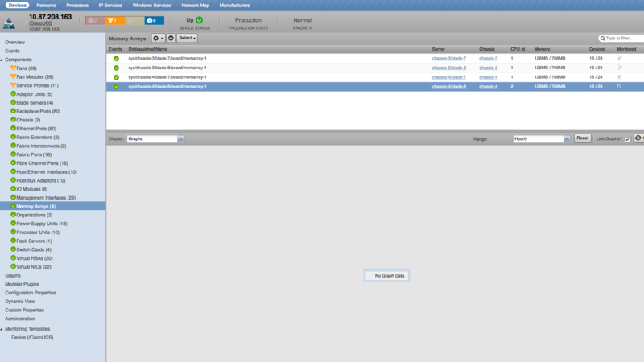The height and width of the screenshot is (362, 644).
Task: Click event status icon for chassis-3/blade-7 row
Action: point(116,58)
